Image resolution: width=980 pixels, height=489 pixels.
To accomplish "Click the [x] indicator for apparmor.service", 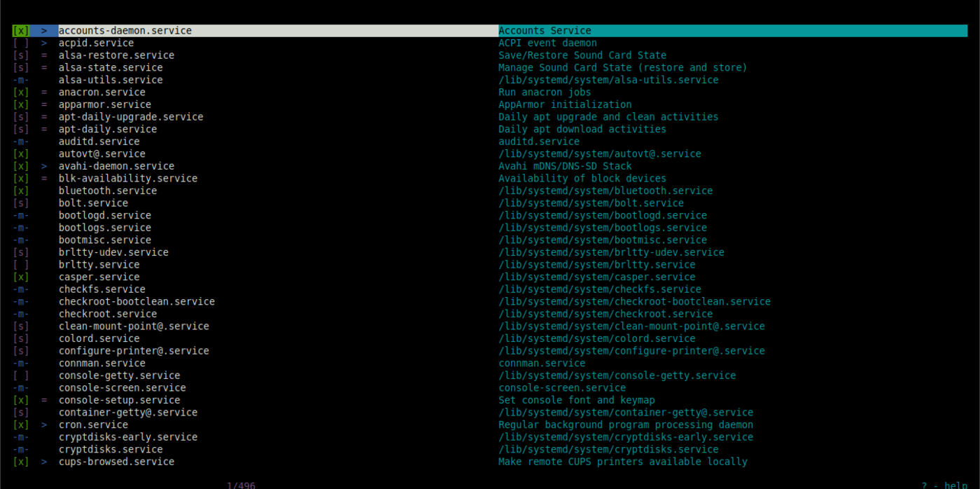I will click(x=21, y=104).
